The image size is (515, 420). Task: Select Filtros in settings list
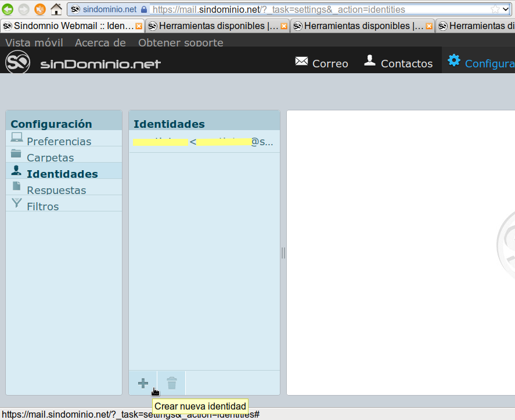[42, 206]
